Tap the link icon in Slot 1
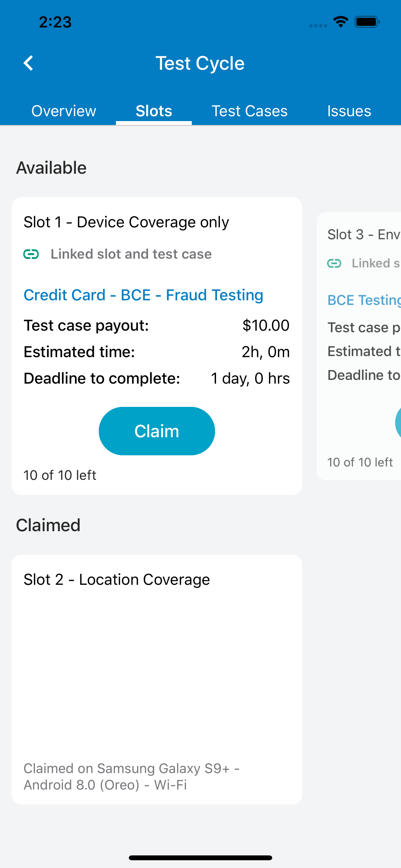Image resolution: width=401 pixels, height=868 pixels. coord(31,254)
